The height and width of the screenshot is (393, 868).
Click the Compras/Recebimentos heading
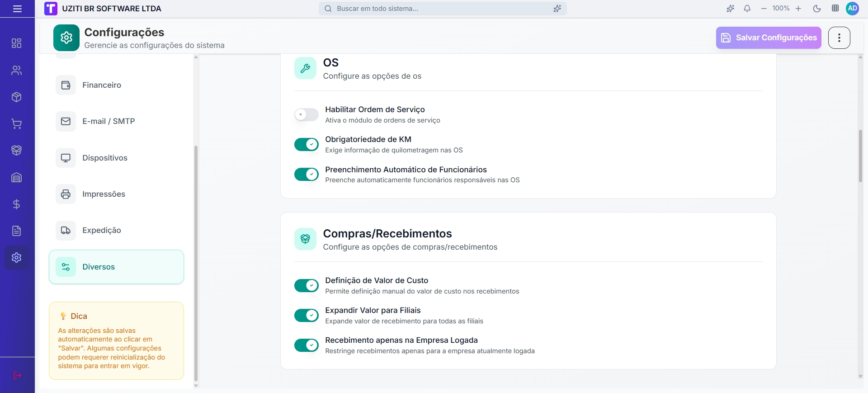[x=387, y=233]
